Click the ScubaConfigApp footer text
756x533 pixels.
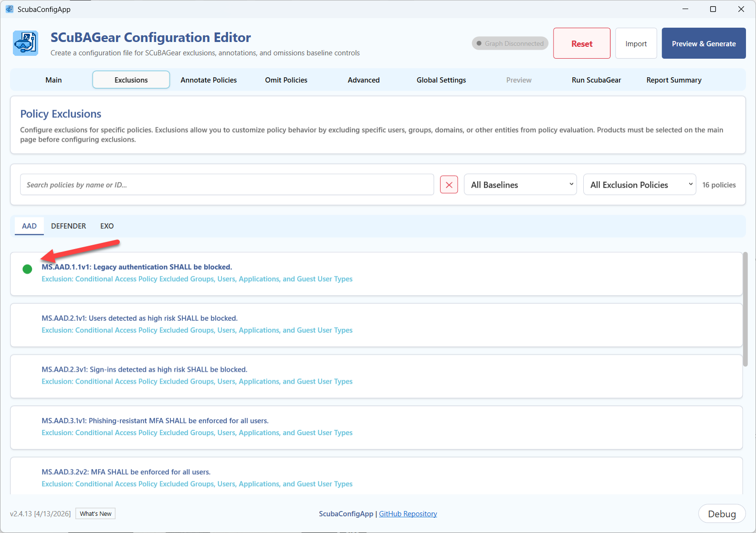pos(346,514)
